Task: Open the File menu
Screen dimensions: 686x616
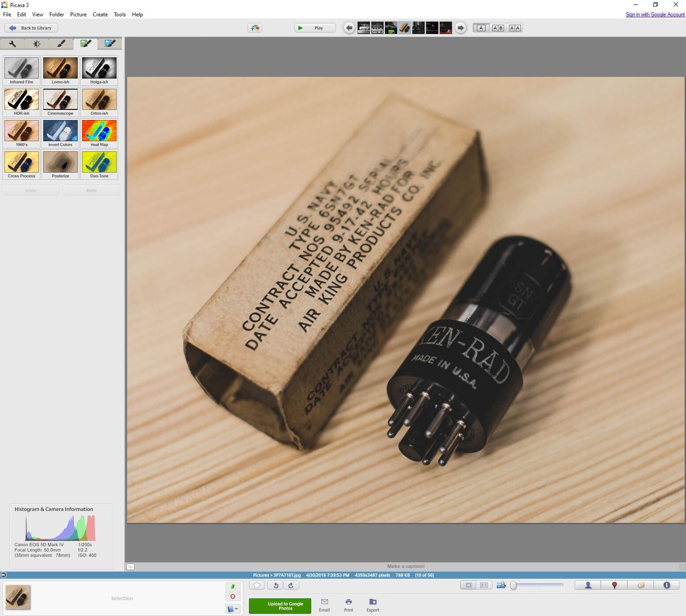Action: tap(7, 15)
